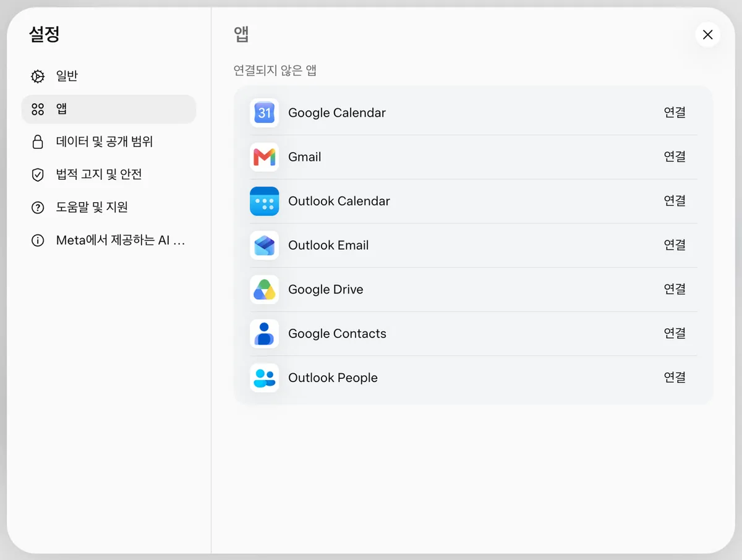The image size is (742, 560).
Task: Click the lock icon for 데이터 및 공개 범위
Action: (38, 142)
